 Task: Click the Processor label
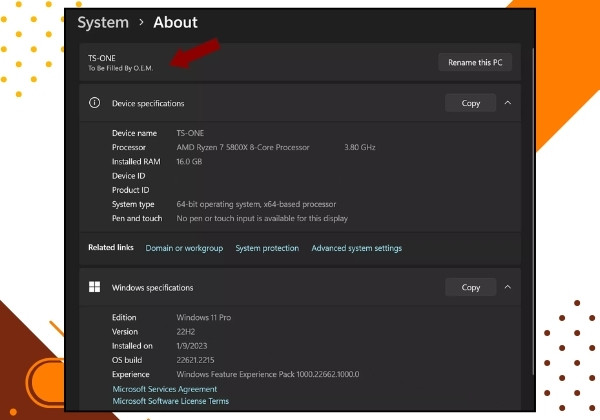click(129, 147)
